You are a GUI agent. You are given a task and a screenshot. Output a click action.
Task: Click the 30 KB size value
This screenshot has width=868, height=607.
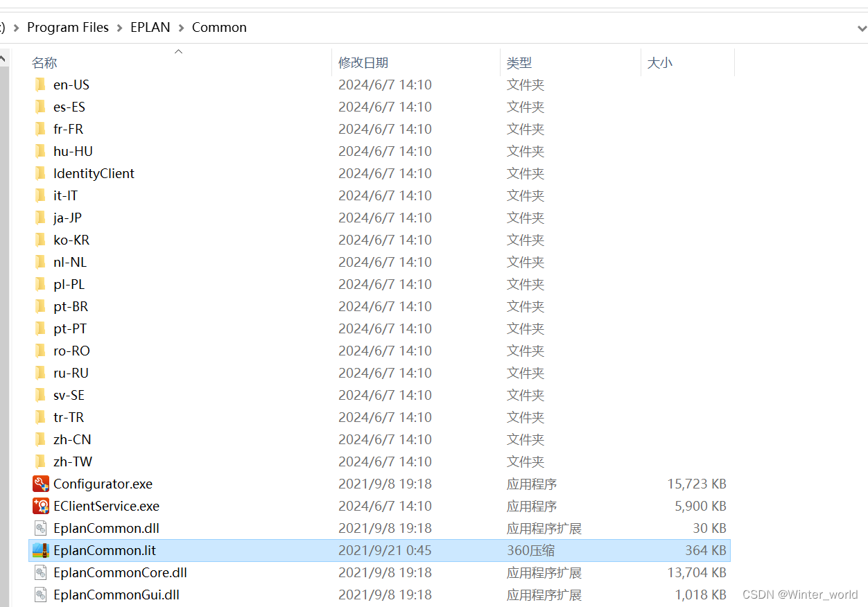point(709,528)
